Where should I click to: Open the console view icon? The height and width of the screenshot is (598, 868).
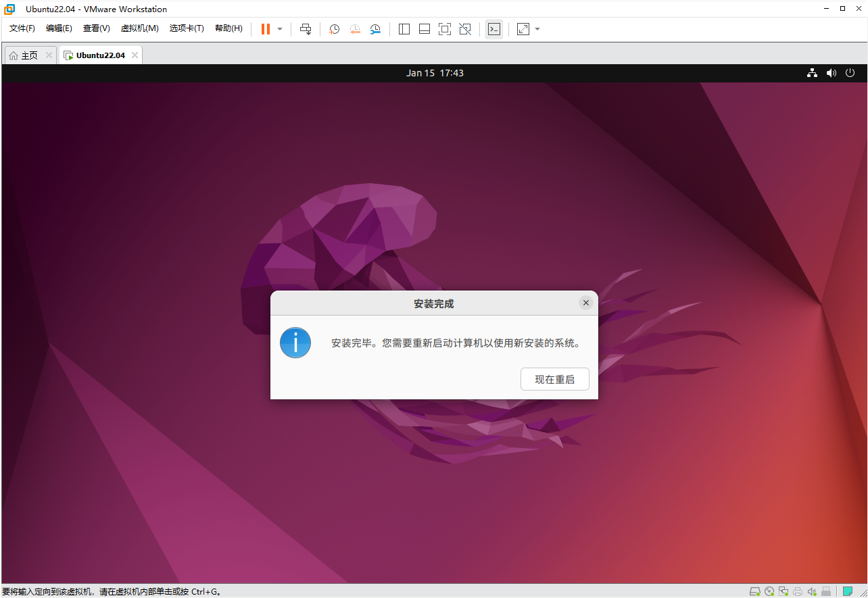coord(494,29)
